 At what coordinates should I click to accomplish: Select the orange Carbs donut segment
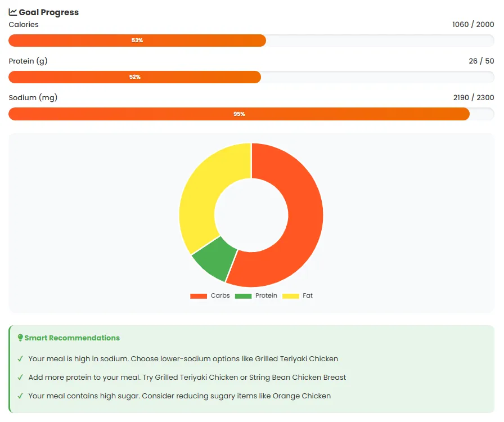[x=304, y=214]
